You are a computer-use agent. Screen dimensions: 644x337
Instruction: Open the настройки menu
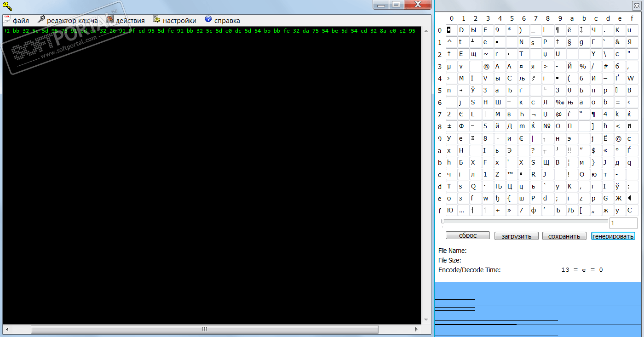click(x=175, y=20)
